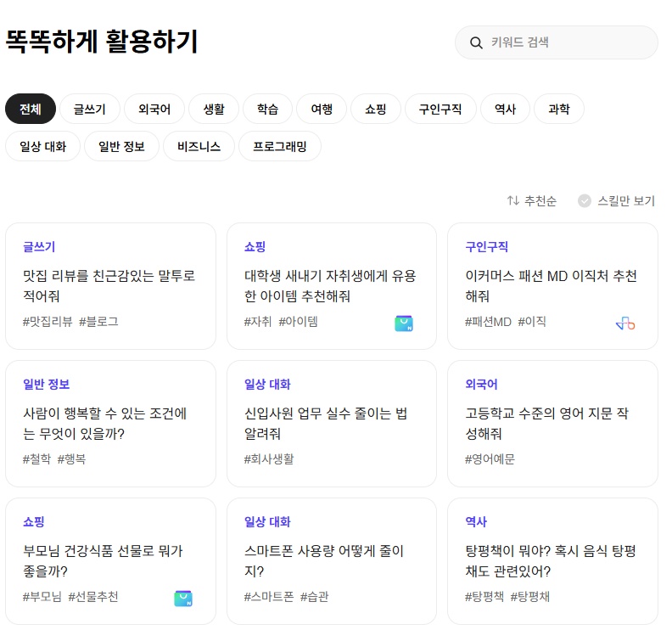Image resolution: width=672 pixels, height=630 pixels.
Task: Click the job-search skill icon on 패션 MD card
Action: 625,323
